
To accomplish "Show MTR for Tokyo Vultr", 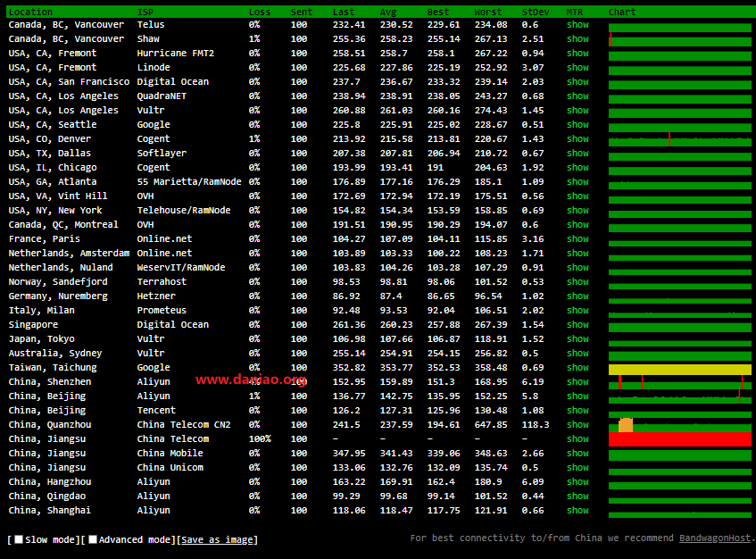I will [577, 339].
